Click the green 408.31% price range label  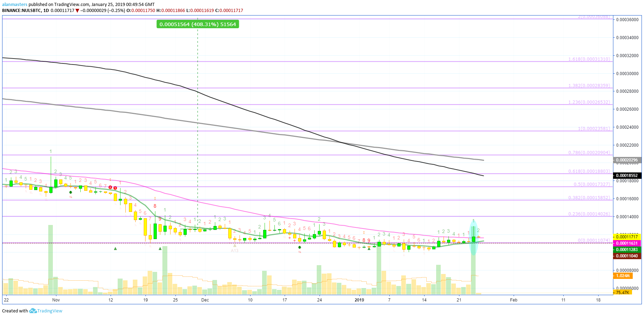click(x=198, y=24)
